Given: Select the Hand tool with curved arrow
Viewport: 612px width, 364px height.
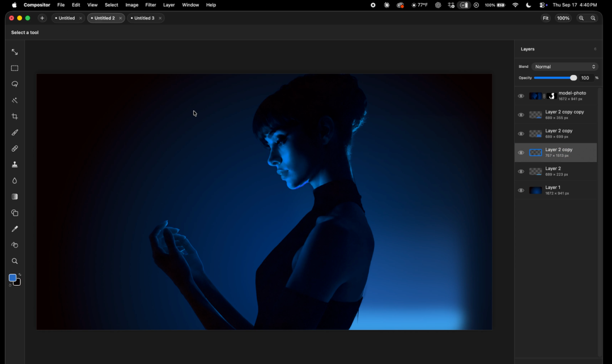Looking at the screenshot, I should (x=14, y=245).
